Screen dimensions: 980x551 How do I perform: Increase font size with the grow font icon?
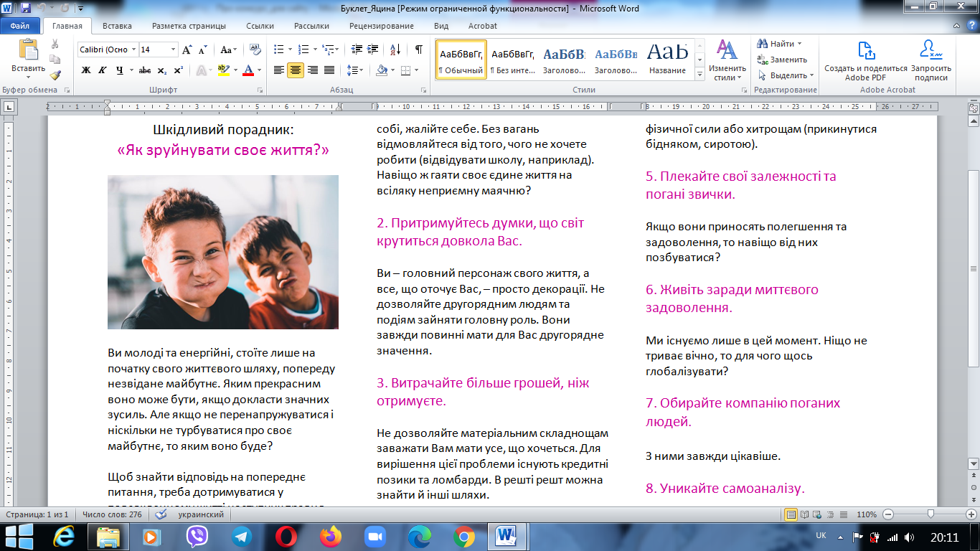pyautogui.click(x=187, y=50)
